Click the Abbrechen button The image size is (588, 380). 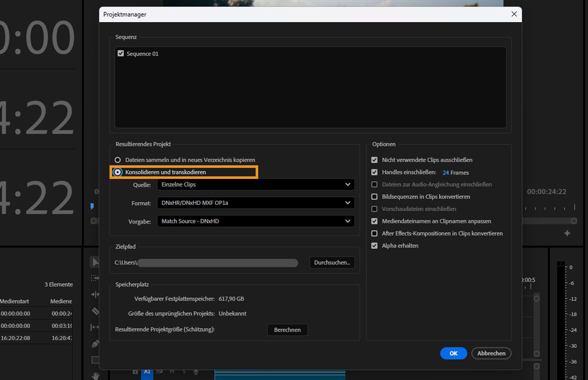tap(491, 353)
